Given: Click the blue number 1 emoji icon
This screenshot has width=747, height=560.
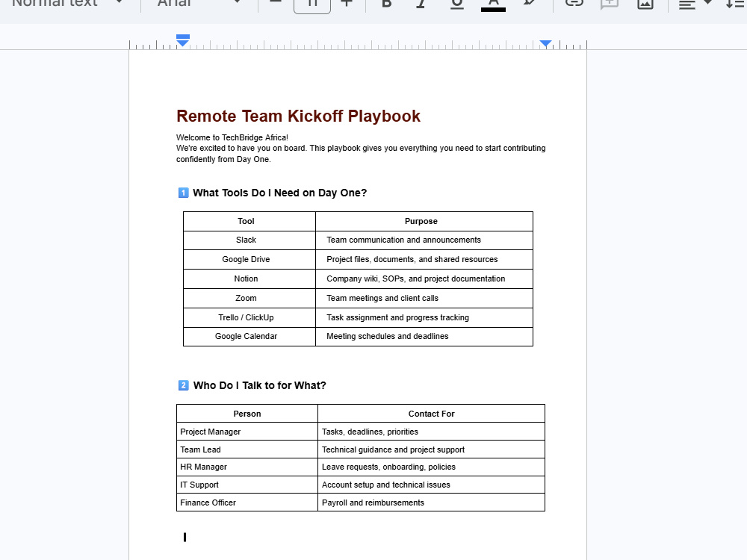Looking at the screenshot, I should click(x=183, y=193).
